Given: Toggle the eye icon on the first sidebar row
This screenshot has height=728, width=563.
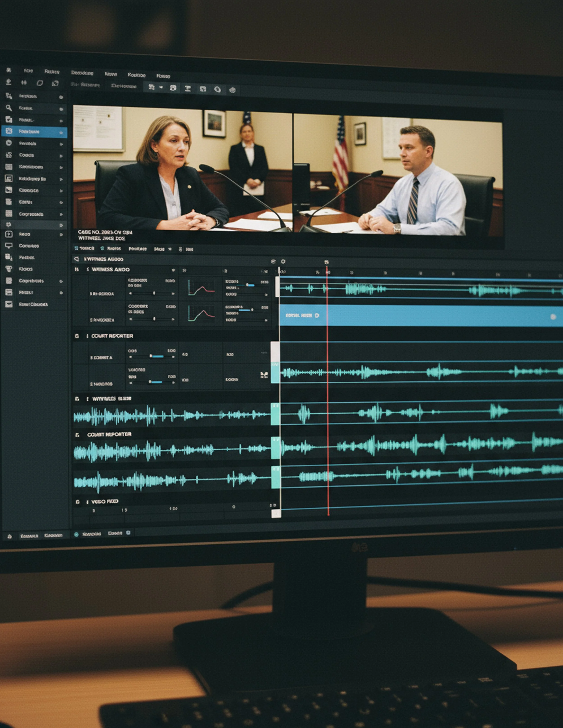Looking at the screenshot, I should click(x=61, y=97).
